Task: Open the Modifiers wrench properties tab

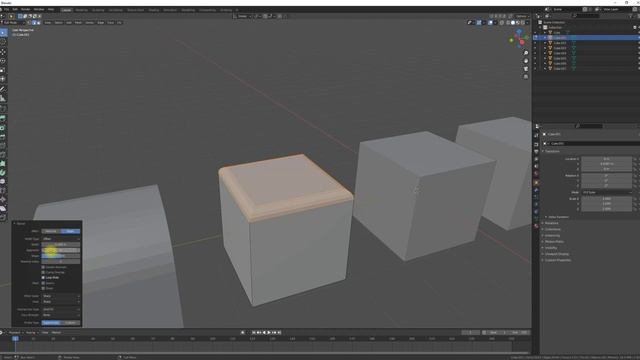Action: (x=536, y=190)
